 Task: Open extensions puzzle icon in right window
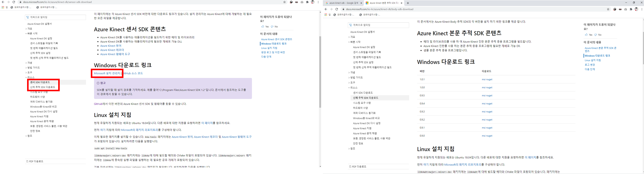click(x=631, y=9)
